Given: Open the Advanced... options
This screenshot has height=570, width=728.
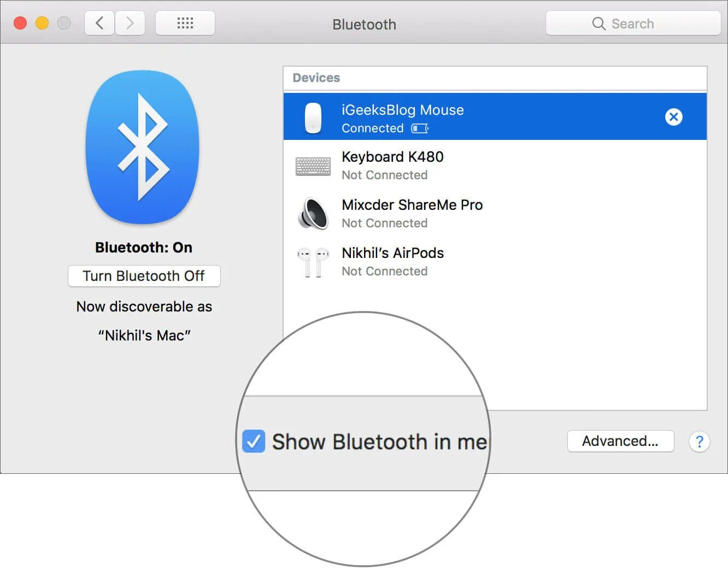Looking at the screenshot, I should click(x=620, y=441).
